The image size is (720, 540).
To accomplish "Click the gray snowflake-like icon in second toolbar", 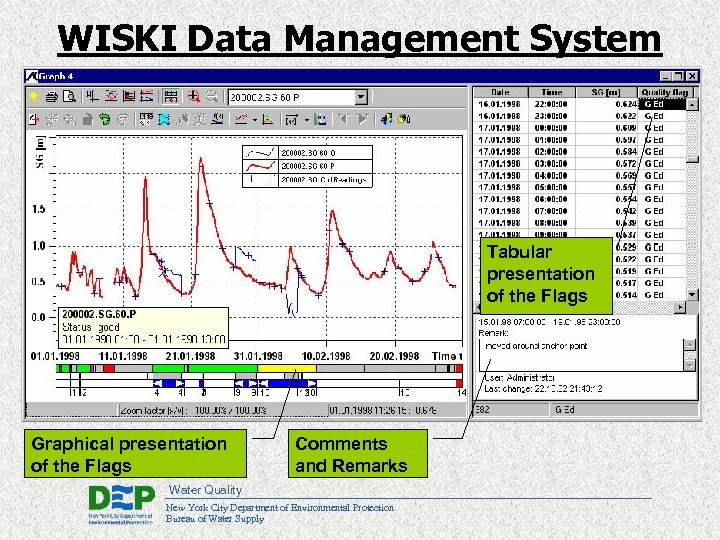I will tap(51, 120).
